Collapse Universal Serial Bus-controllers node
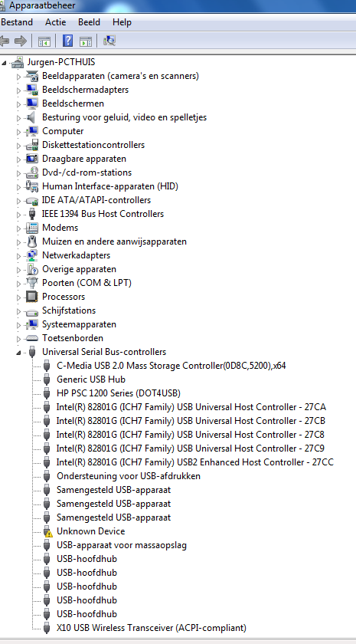The width and height of the screenshot is (356, 644). pos(18,353)
